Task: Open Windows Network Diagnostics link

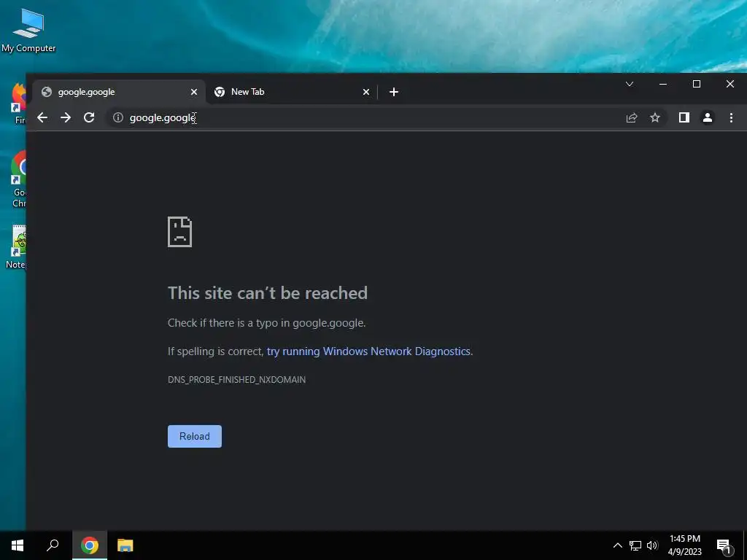Action: [x=368, y=351]
